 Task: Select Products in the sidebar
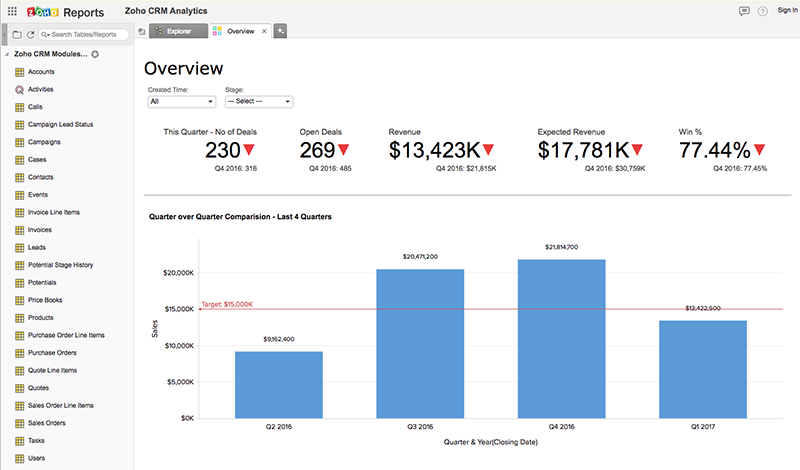40,317
